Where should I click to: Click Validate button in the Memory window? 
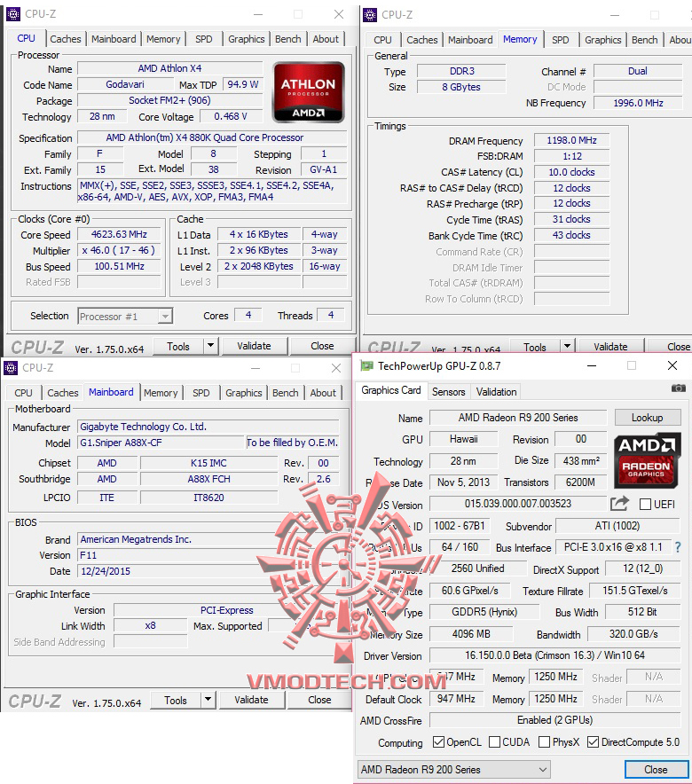610,347
